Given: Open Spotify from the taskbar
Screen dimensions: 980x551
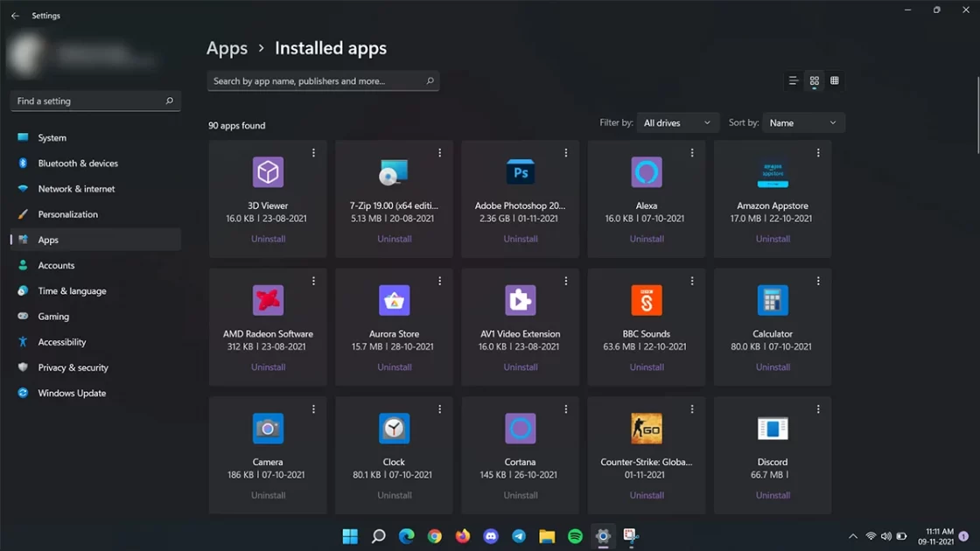Looking at the screenshot, I should click(x=575, y=536).
